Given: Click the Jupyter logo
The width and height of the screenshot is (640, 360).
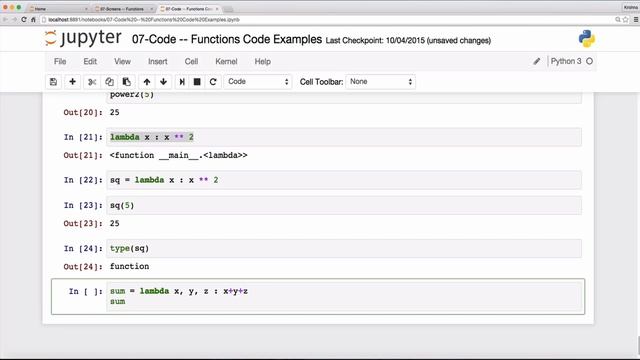Looking at the screenshot, I should [x=83, y=38].
